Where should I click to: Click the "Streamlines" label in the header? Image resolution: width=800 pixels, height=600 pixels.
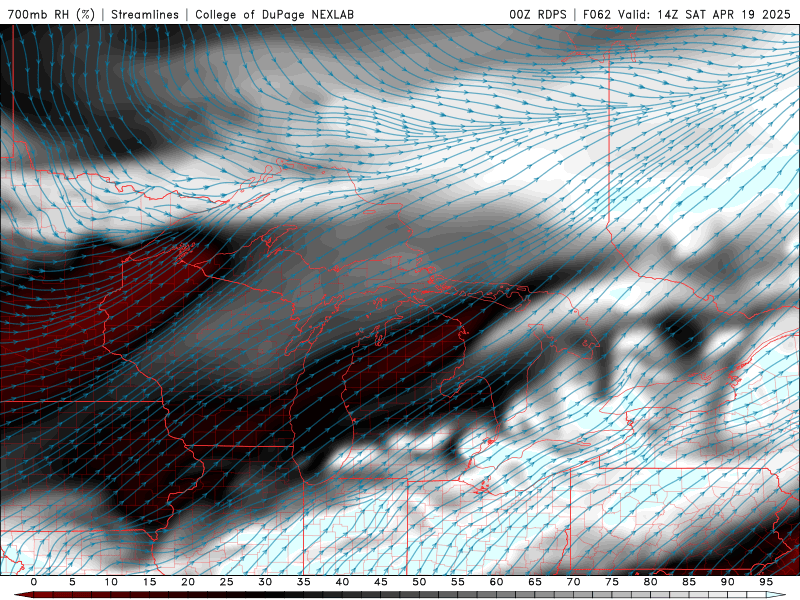(x=145, y=14)
